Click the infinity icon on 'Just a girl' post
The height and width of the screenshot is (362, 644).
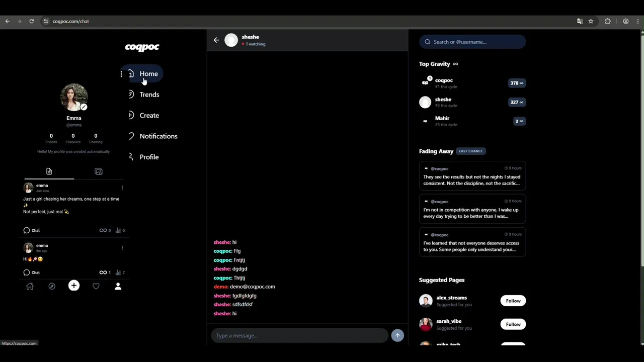[103, 230]
